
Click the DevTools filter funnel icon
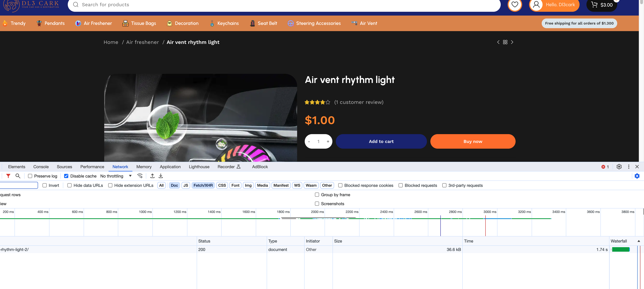click(8, 176)
